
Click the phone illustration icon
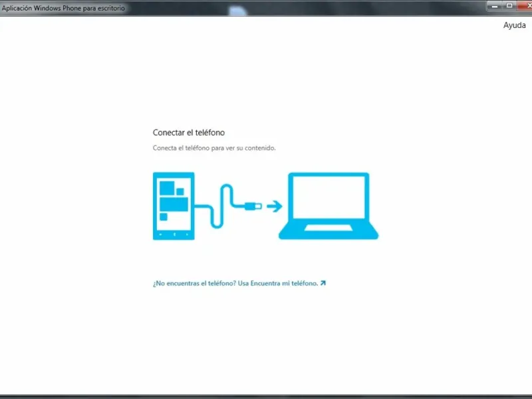click(x=174, y=206)
